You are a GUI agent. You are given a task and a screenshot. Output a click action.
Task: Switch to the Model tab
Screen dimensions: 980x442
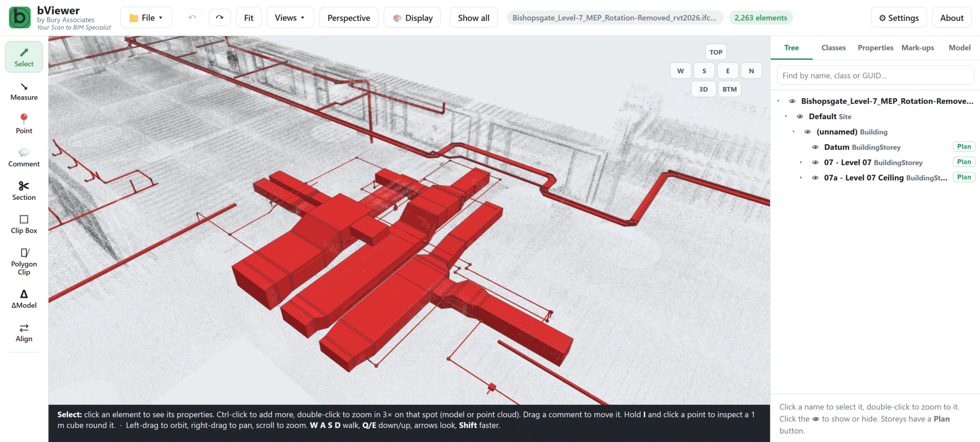(959, 48)
